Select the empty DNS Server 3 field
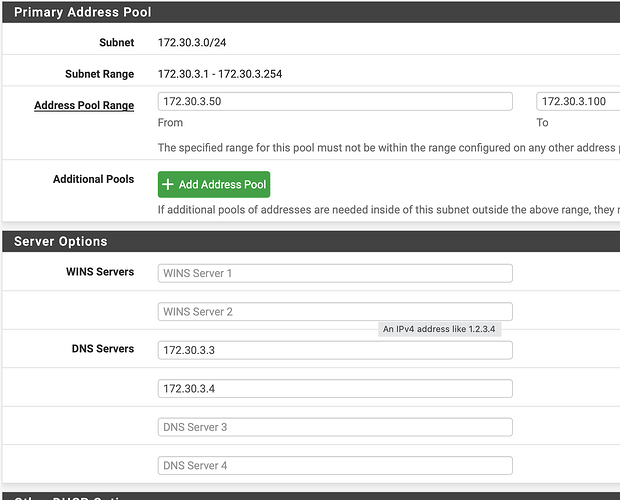Screen dimensions: 620x500 335,427
